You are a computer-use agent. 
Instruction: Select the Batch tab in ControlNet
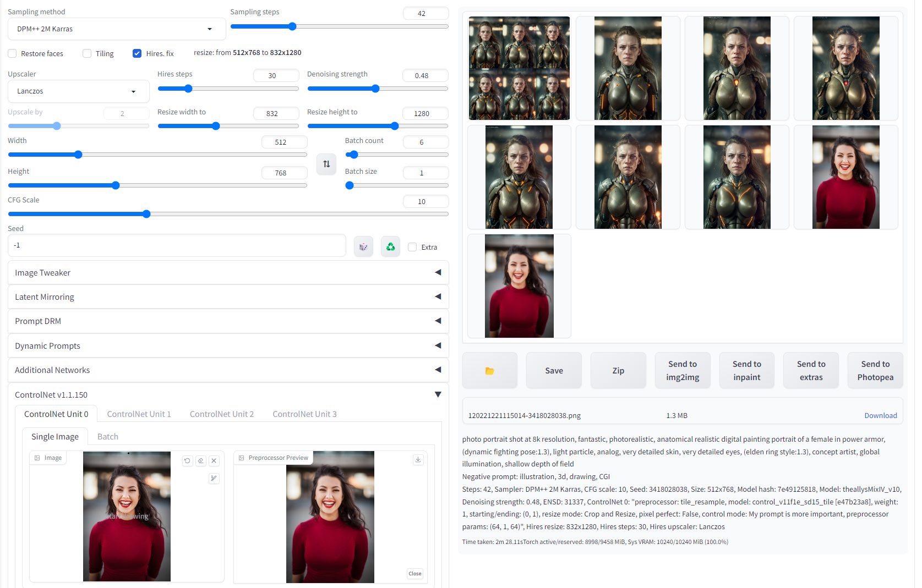108,437
